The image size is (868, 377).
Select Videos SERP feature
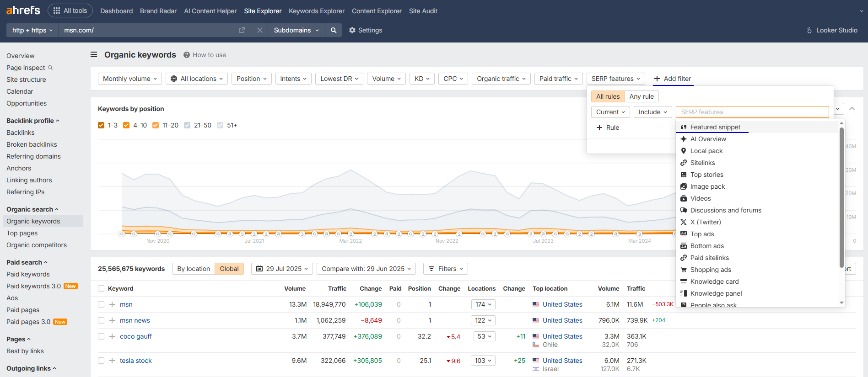point(758,198)
